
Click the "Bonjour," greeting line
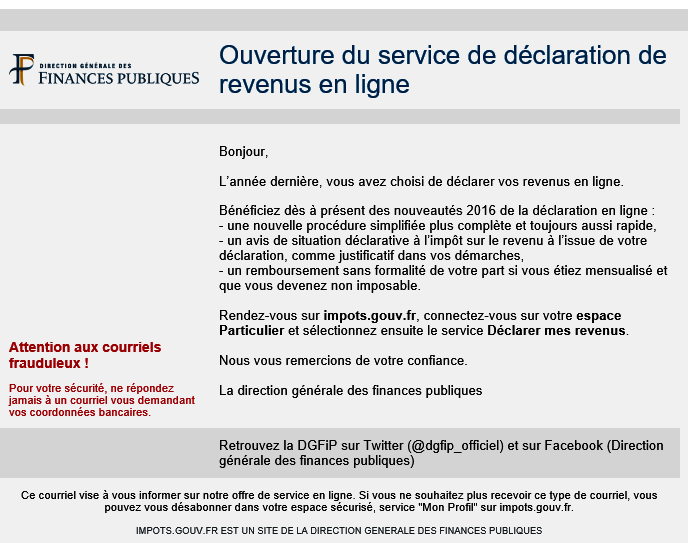click(x=243, y=152)
